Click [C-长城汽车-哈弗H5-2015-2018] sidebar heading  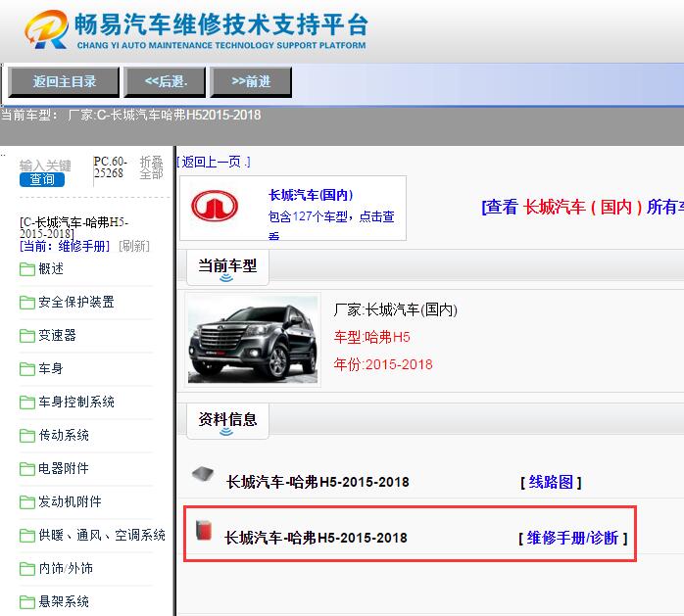[x=74, y=227]
